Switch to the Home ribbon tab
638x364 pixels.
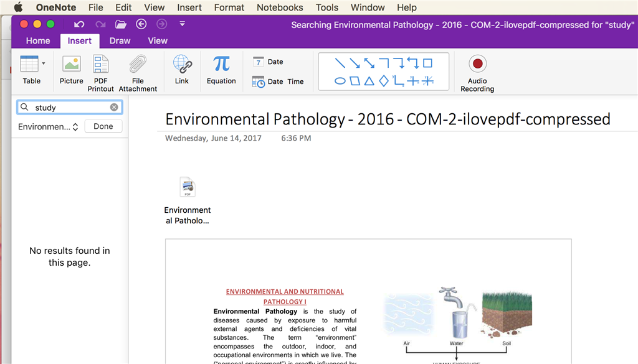tap(38, 40)
